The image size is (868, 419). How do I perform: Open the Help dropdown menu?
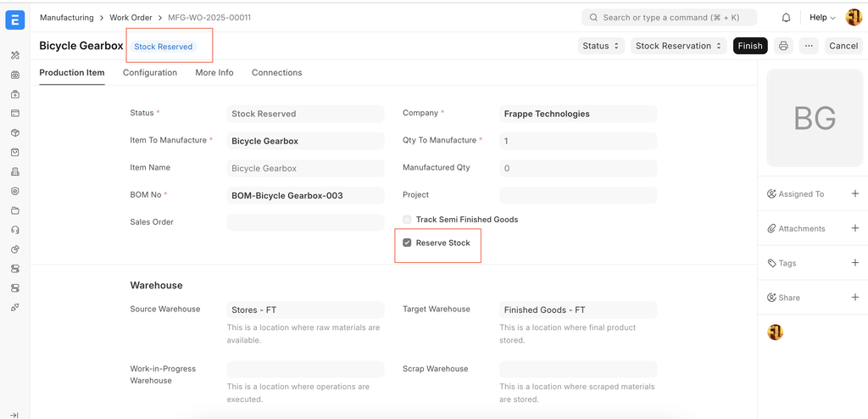pos(822,18)
